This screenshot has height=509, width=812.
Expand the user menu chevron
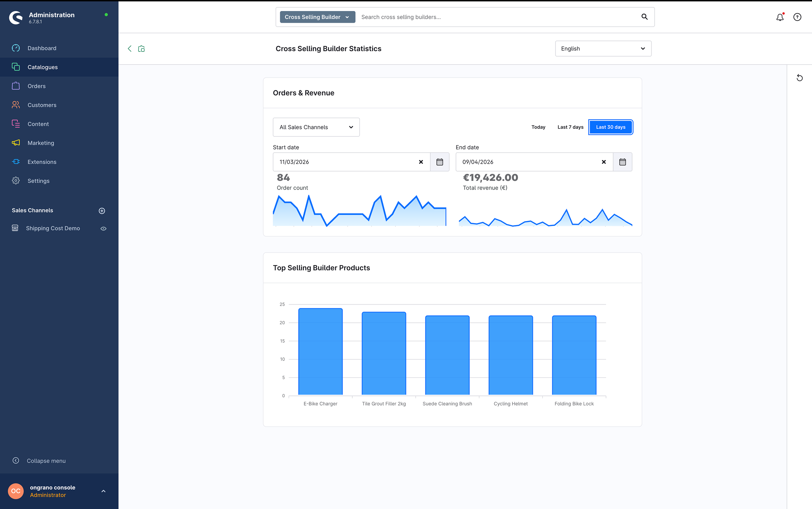pos(103,491)
